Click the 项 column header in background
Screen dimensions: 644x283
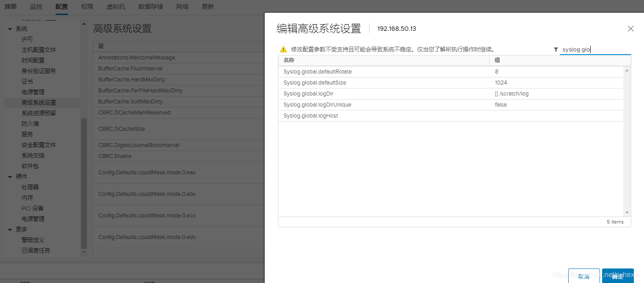179,47
